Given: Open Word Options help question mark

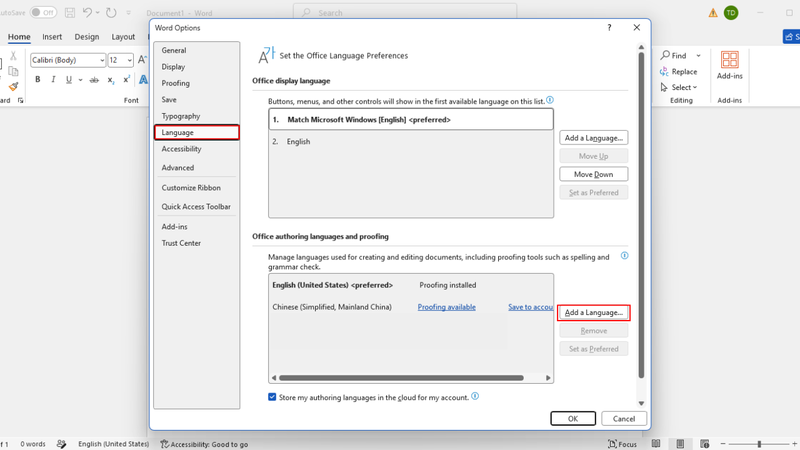Looking at the screenshot, I should [x=609, y=28].
